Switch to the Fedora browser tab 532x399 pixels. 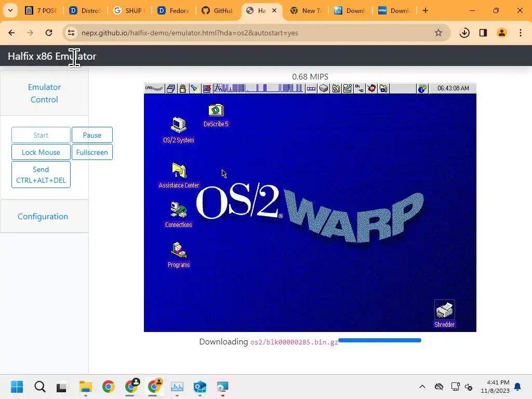(x=174, y=10)
